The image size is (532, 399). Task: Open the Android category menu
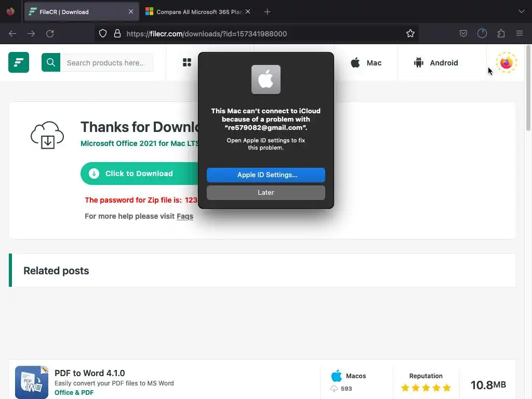436,63
